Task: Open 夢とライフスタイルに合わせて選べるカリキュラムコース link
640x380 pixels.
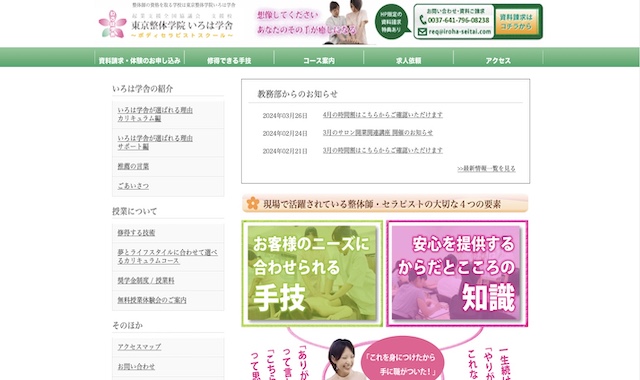Action: tap(167, 256)
